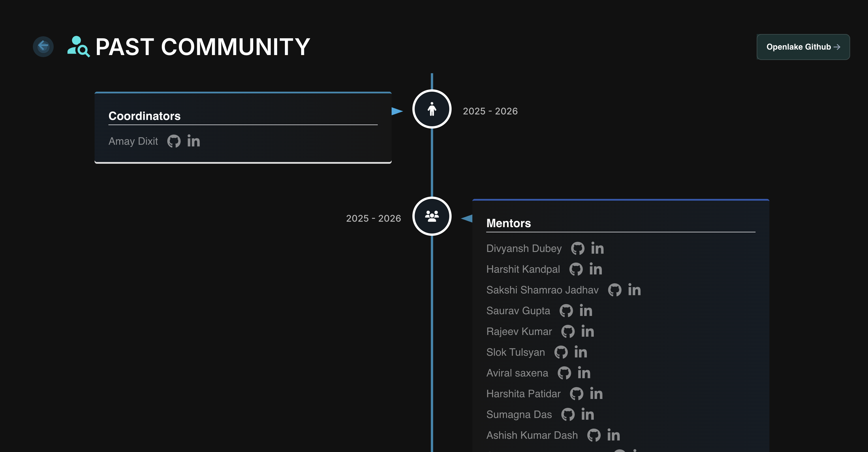Open the Openlake Github link
The height and width of the screenshot is (452, 868).
coord(803,47)
